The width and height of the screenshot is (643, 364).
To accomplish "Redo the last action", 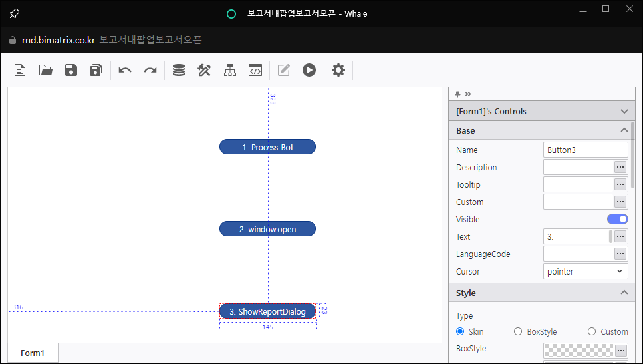I will (x=150, y=71).
